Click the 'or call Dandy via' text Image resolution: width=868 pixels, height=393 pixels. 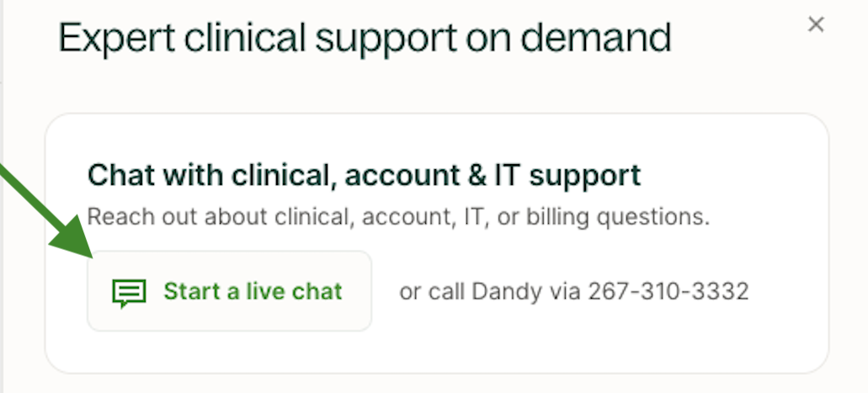click(x=491, y=291)
